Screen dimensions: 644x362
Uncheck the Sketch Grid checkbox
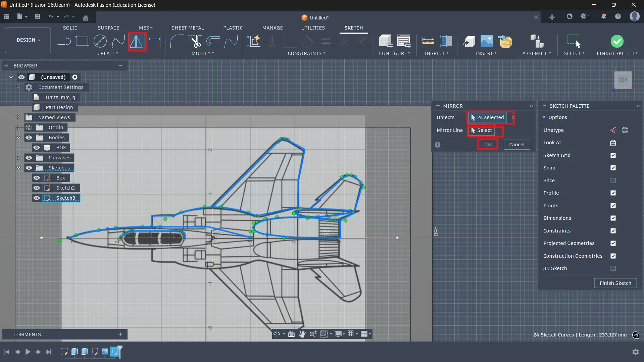(x=613, y=155)
